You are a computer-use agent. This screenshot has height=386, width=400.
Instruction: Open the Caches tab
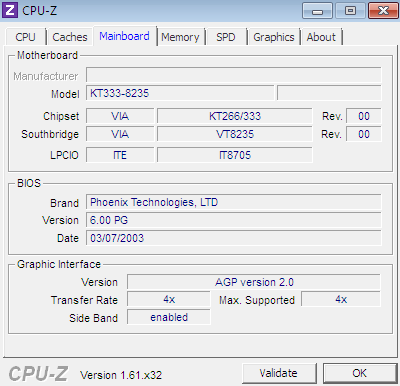[x=70, y=37]
